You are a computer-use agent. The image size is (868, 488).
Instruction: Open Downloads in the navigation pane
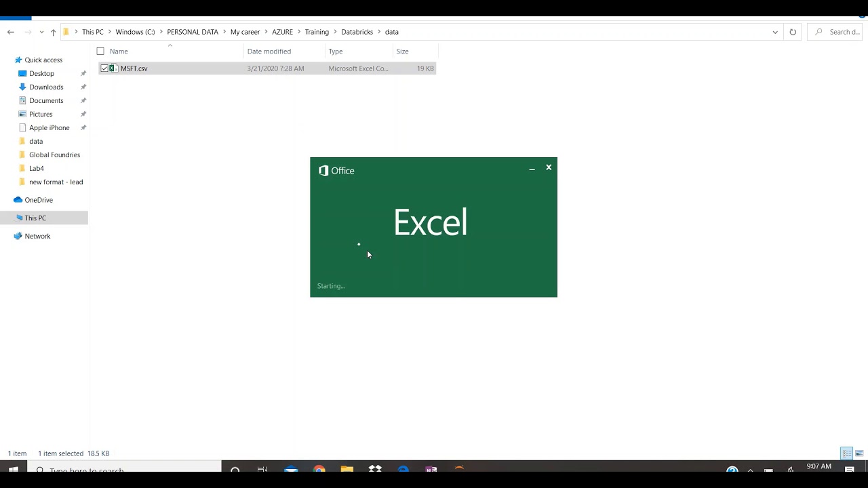click(x=46, y=87)
